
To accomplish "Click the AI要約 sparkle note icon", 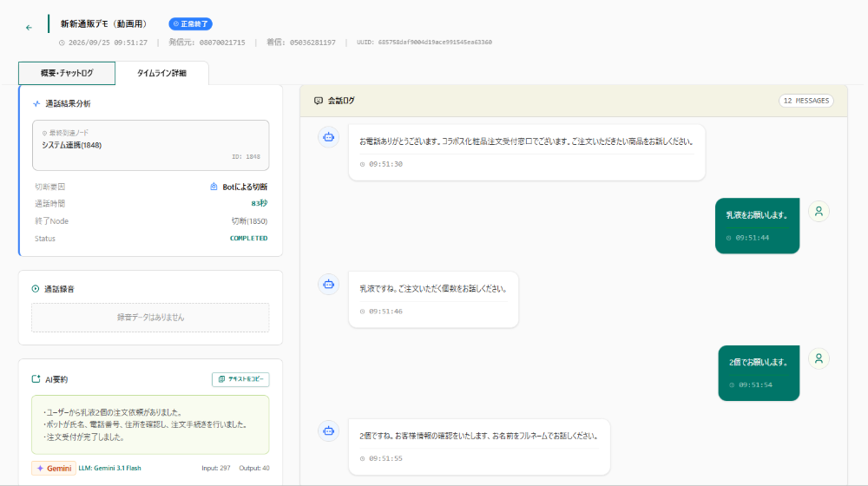I will [36, 379].
